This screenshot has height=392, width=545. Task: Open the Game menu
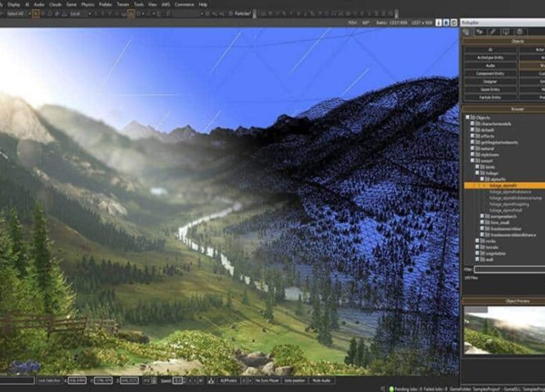[x=71, y=5]
